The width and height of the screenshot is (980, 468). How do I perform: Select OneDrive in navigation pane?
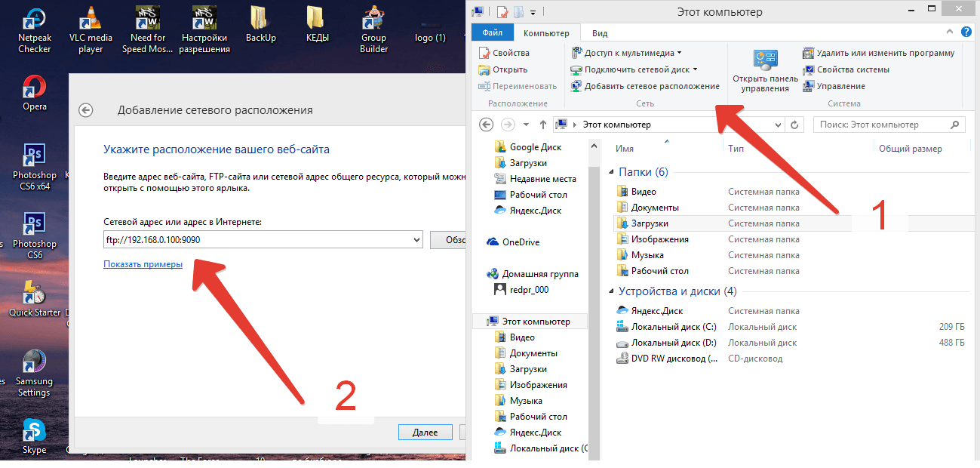click(513, 242)
